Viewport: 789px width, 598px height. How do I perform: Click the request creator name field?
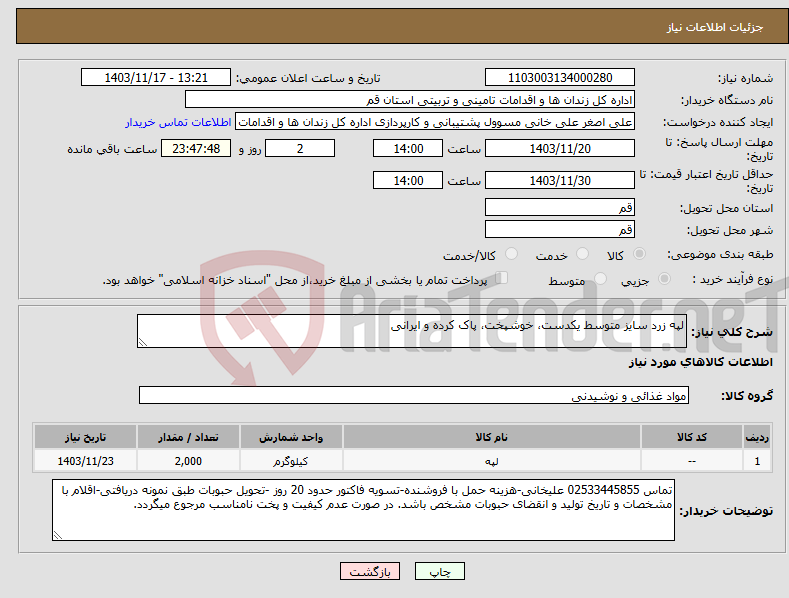[435, 122]
